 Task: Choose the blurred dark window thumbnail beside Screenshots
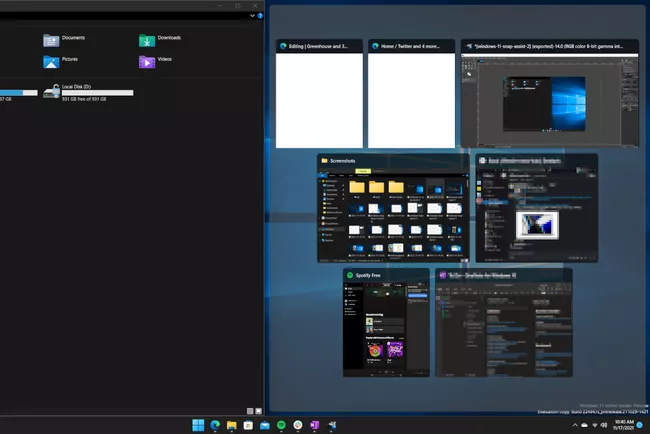(x=536, y=209)
